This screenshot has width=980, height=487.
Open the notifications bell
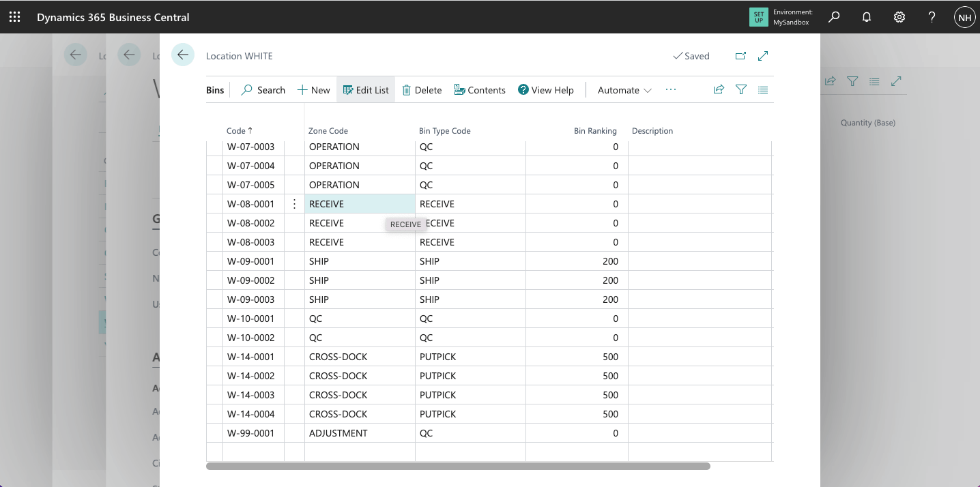[x=867, y=17]
